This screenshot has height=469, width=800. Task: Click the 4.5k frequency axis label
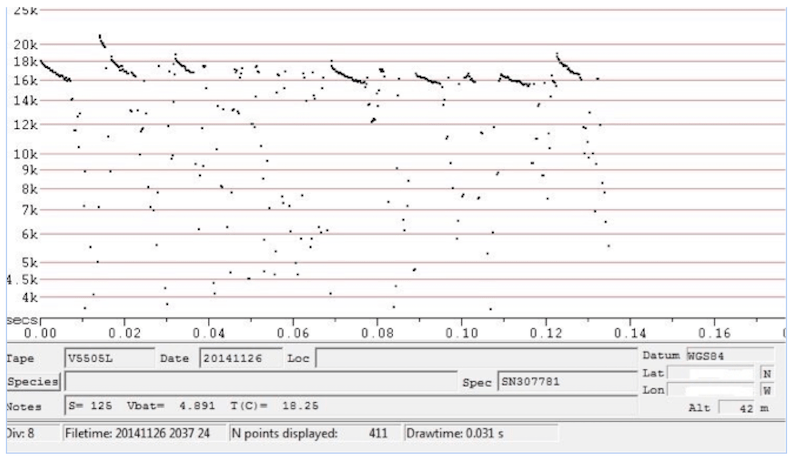coord(20,279)
